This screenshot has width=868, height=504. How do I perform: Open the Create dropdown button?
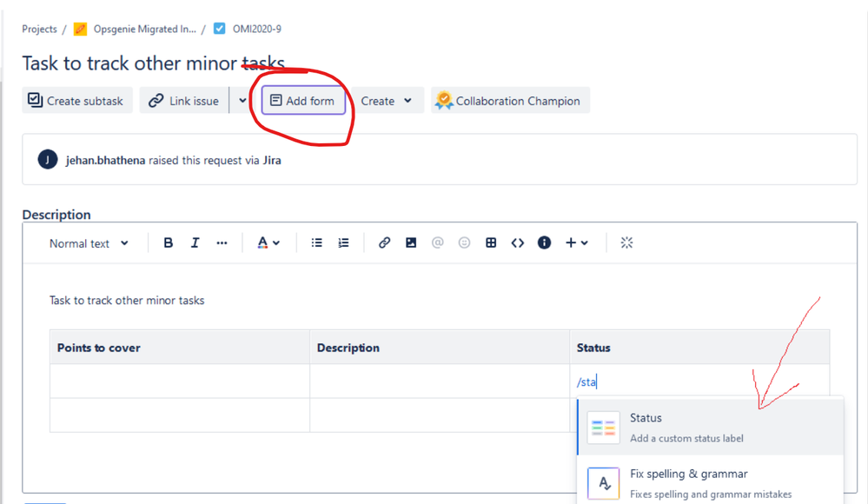pos(387,100)
